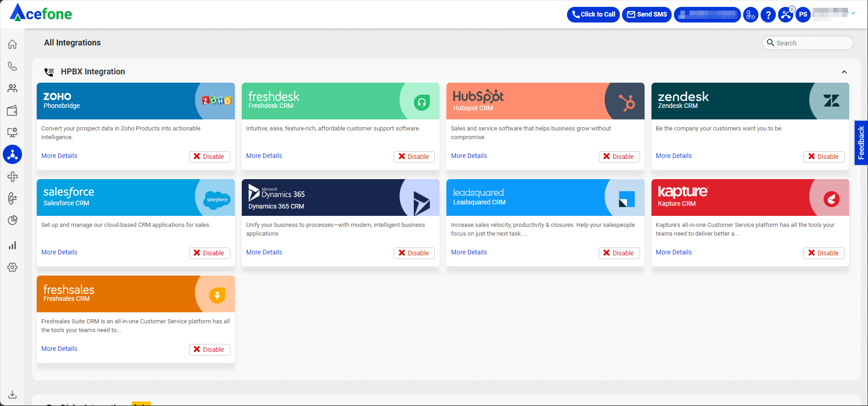Click the Dynamics 365 arrow logo icon
Screen dimensions: 868x406
tap(421, 203)
